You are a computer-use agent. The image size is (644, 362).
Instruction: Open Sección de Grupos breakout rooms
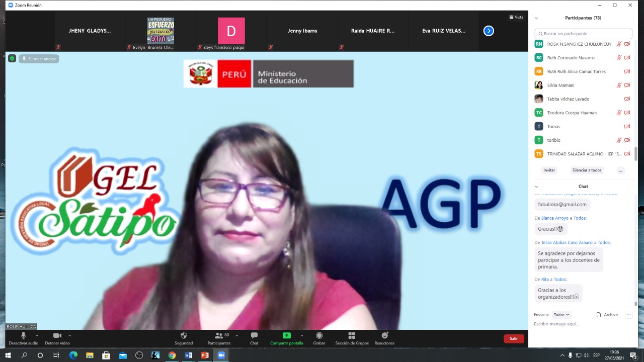pyautogui.click(x=352, y=338)
